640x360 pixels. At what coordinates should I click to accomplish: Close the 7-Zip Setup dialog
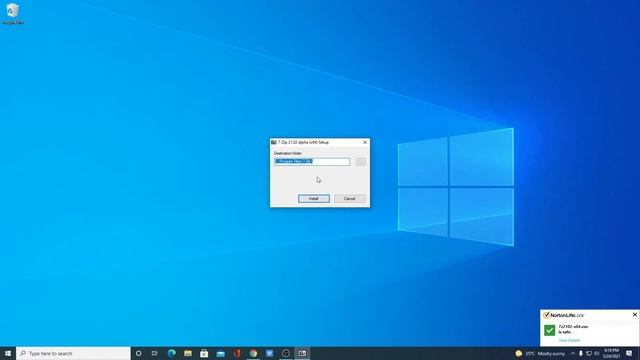coord(365,142)
